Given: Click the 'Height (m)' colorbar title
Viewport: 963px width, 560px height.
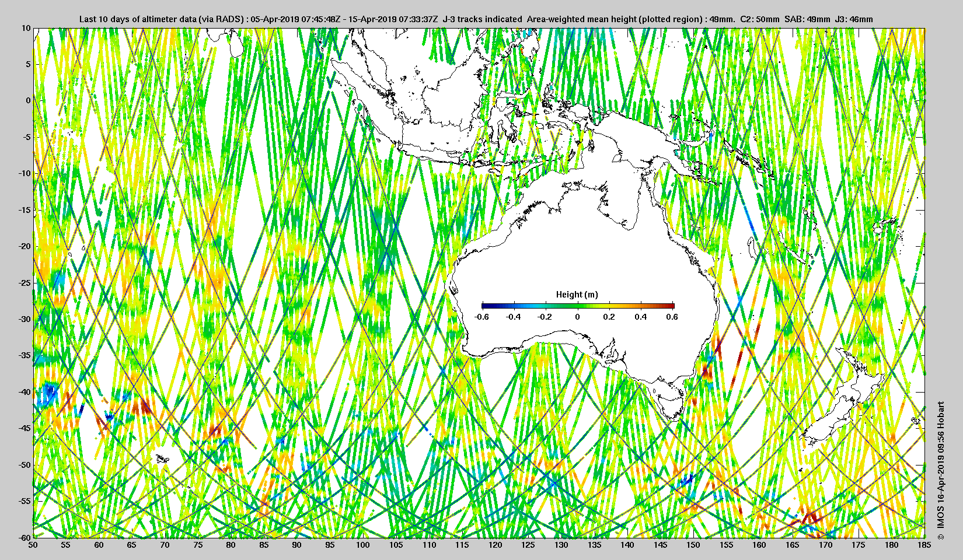Looking at the screenshot, I should pos(577,295).
